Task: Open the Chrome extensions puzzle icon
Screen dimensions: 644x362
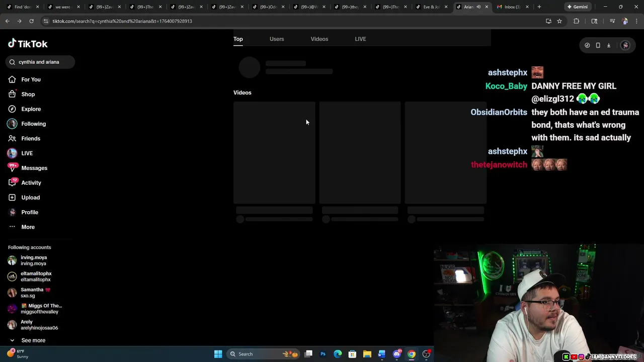Action: (x=577, y=21)
